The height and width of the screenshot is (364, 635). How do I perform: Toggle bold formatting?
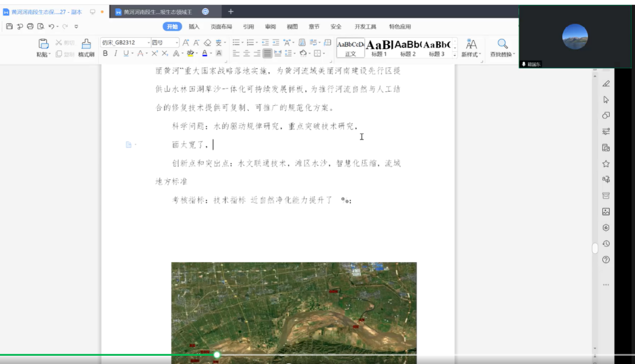coord(105,53)
